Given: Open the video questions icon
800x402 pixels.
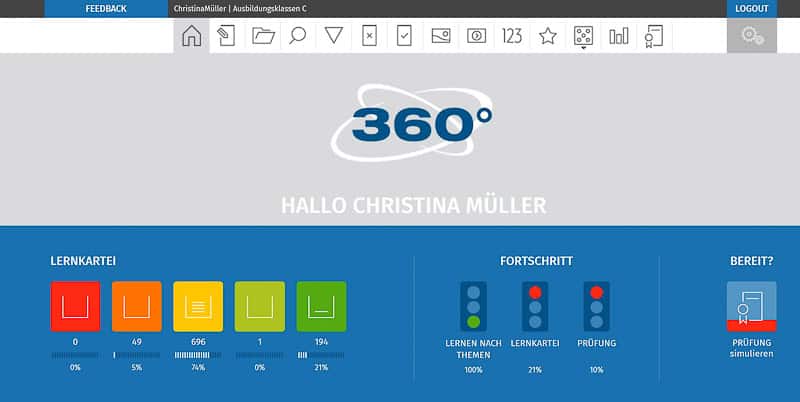Looking at the screenshot, I should pyautogui.click(x=477, y=36).
